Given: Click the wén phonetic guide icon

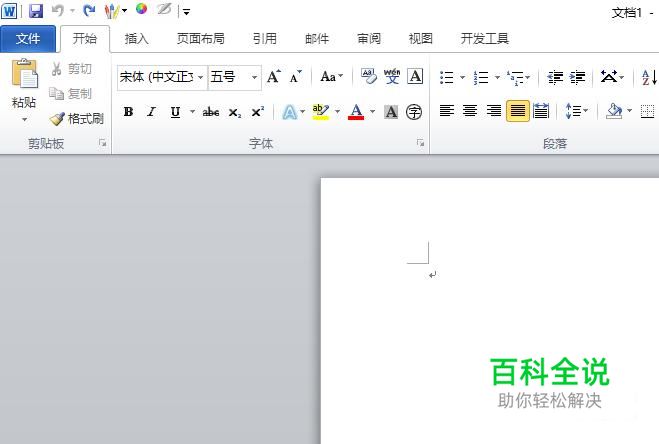Looking at the screenshot, I should 392,77.
